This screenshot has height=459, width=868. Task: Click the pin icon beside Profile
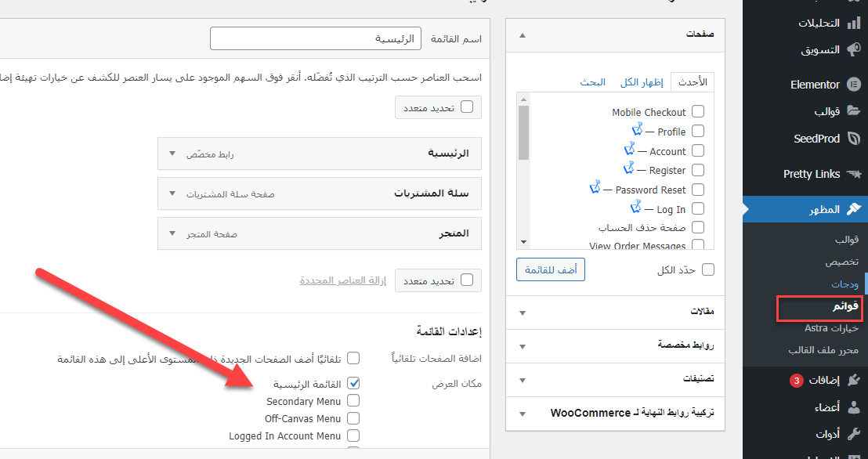(637, 129)
